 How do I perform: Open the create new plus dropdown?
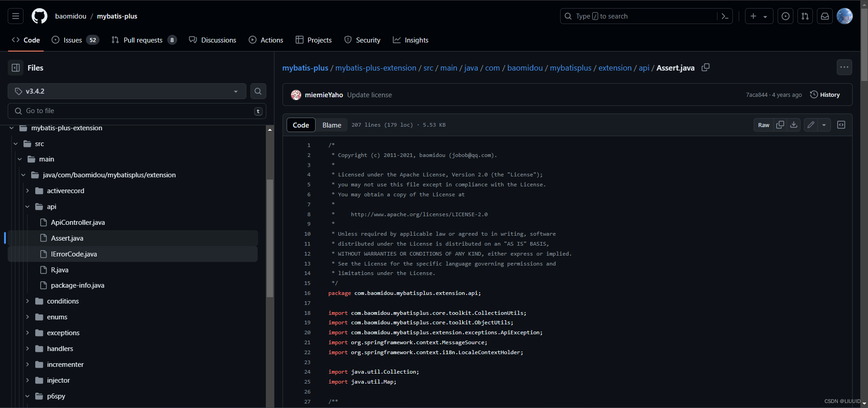(759, 16)
